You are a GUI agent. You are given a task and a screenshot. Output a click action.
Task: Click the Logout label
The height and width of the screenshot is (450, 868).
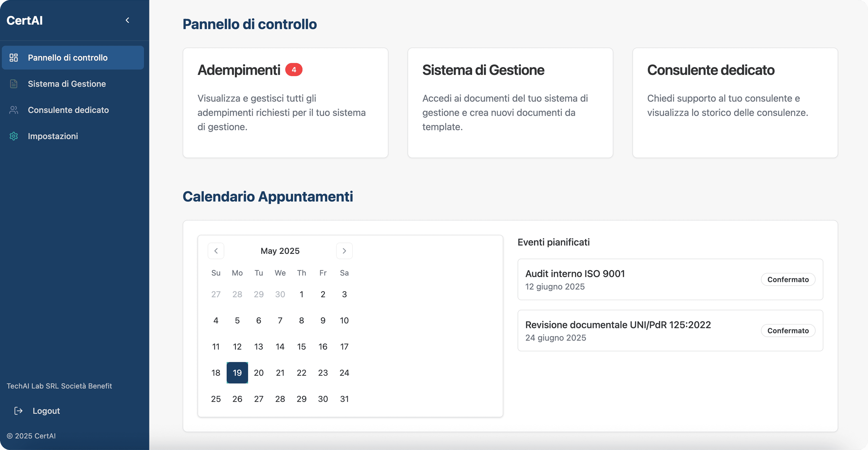[x=46, y=411]
